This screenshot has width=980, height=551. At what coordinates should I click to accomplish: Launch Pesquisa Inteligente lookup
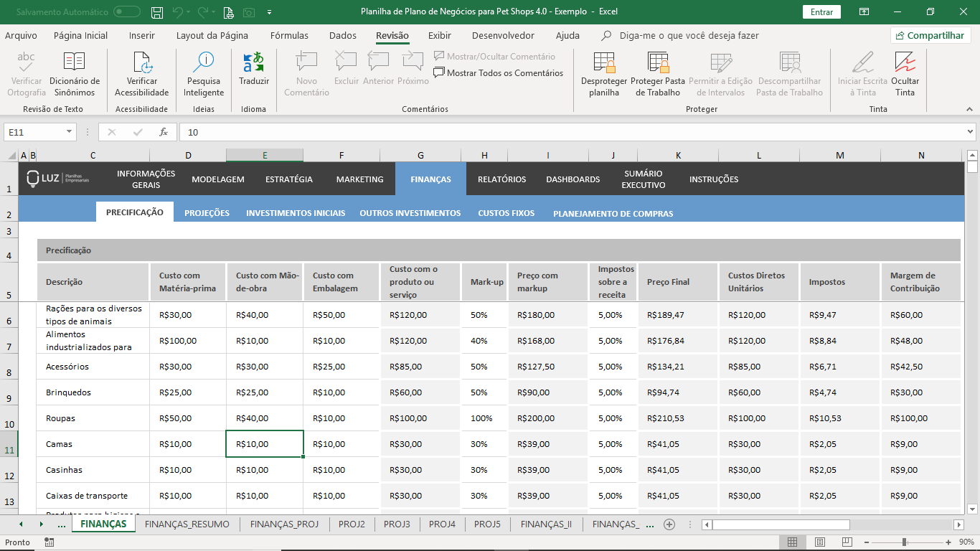click(x=204, y=63)
